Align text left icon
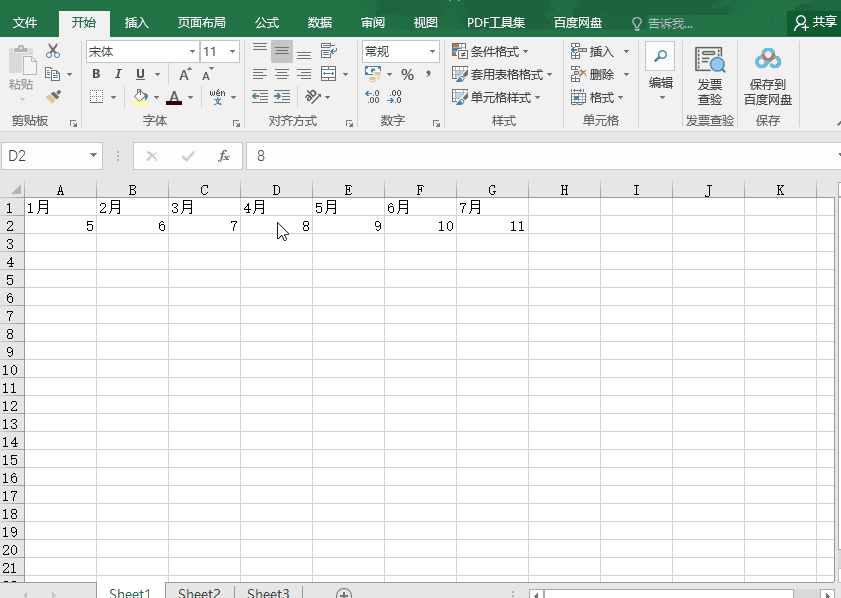 coord(260,74)
